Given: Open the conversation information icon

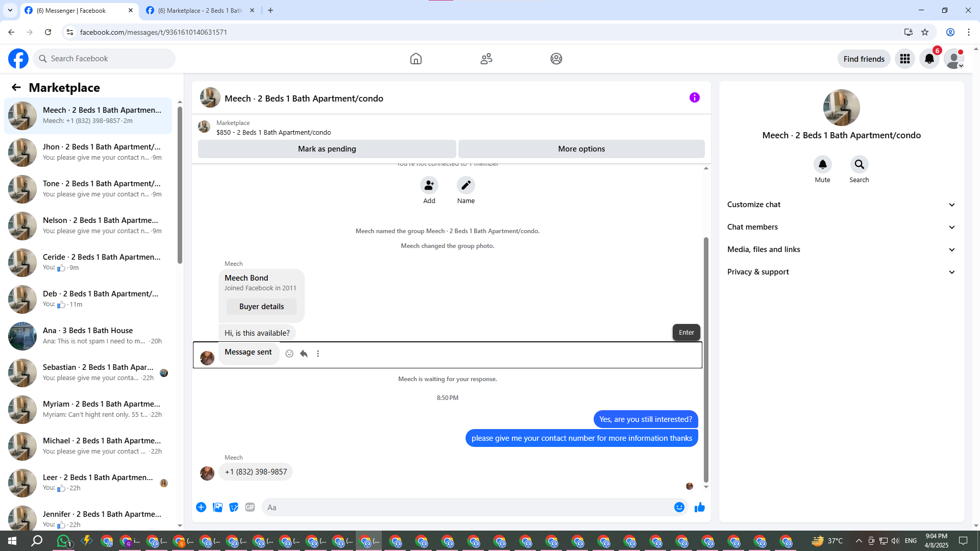Looking at the screenshot, I should [x=694, y=97].
